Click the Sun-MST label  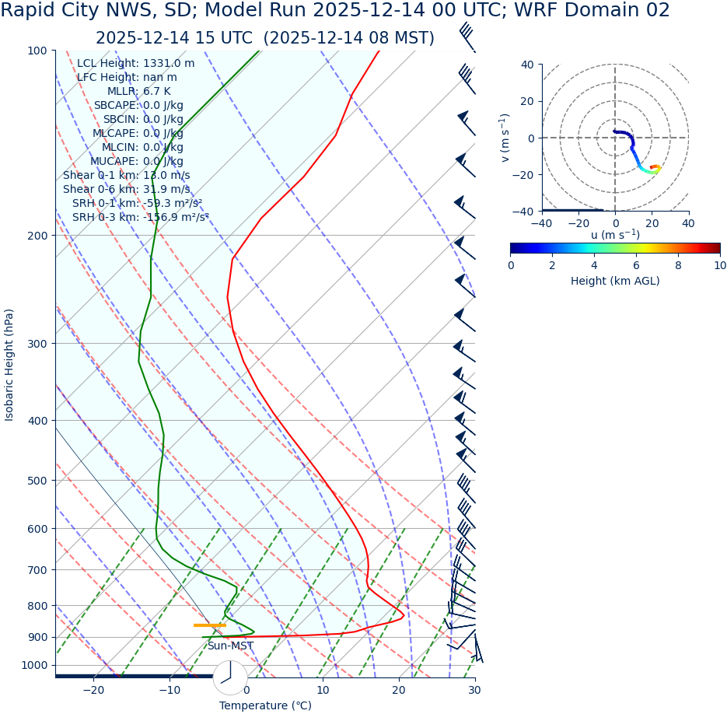coord(230,646)
